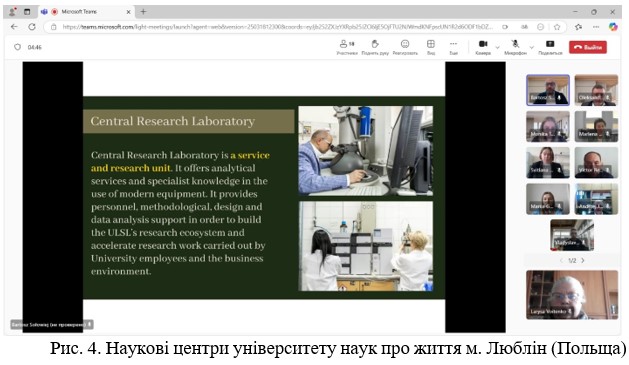Select Vladyslav's video thumbnail
629x365 pixels.
[572, 235]
